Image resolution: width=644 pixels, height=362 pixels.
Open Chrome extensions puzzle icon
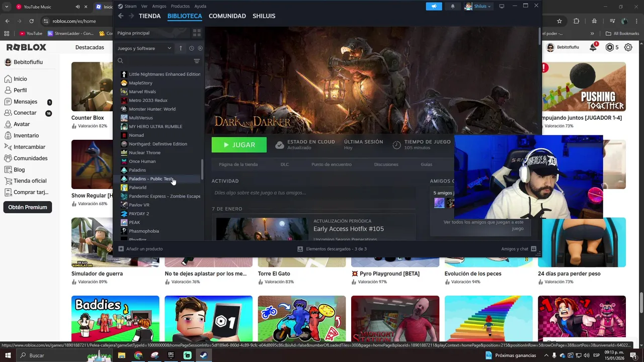(x=577, y=21)
